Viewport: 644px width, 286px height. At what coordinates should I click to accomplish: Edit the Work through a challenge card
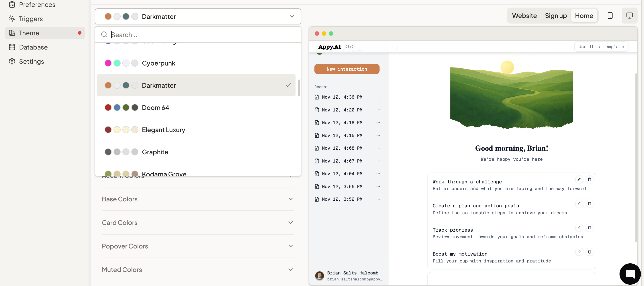pyautogui.click(x=579, y=179)
